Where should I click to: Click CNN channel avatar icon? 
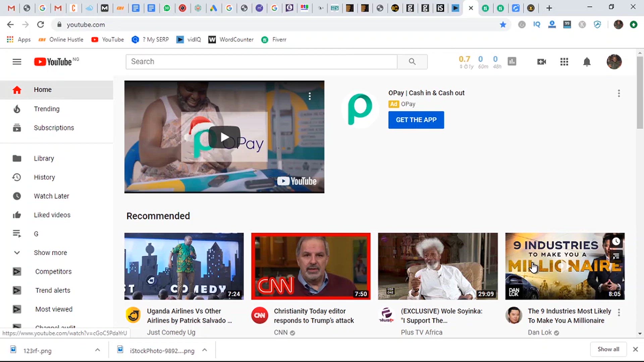point(260,315)
